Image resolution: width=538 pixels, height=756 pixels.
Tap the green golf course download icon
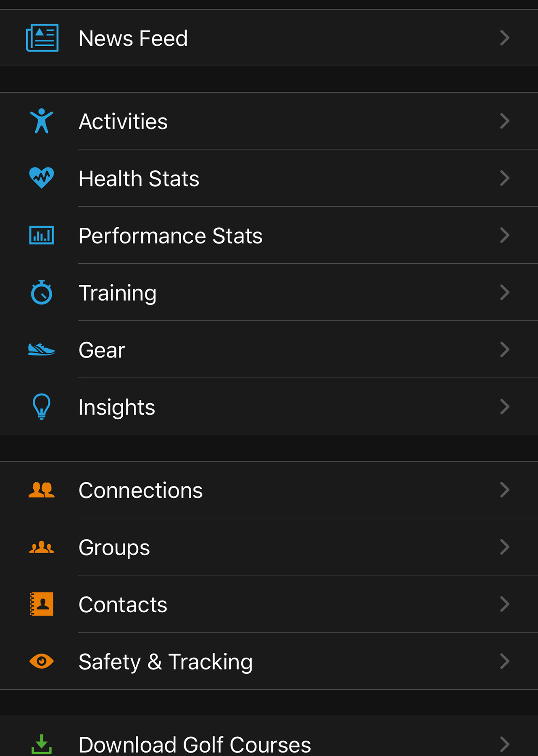[42, 744]
